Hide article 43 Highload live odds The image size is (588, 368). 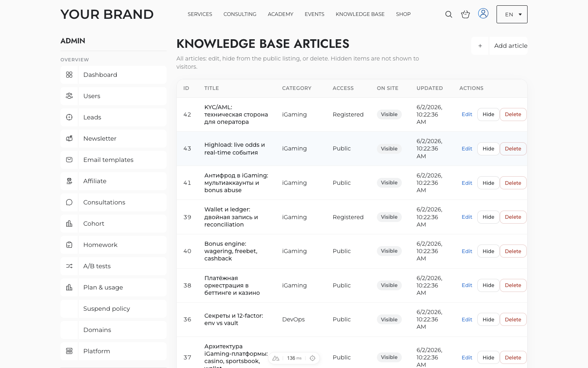coord(488,149)
